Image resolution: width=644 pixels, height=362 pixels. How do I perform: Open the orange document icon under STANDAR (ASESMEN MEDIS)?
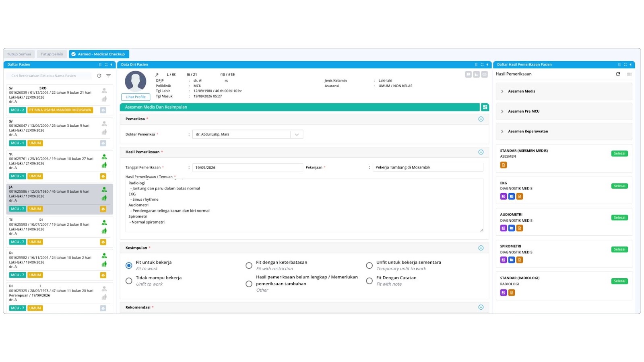[x=504, y=165]
